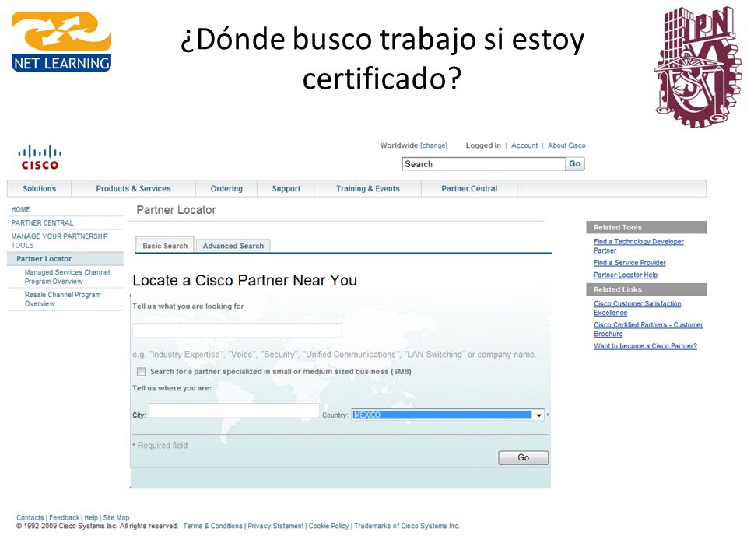Screen dimensions: 747x560
Task: Click the 'Related Tools' panel header
Action: pyautogui.click(x=647, y=227)
